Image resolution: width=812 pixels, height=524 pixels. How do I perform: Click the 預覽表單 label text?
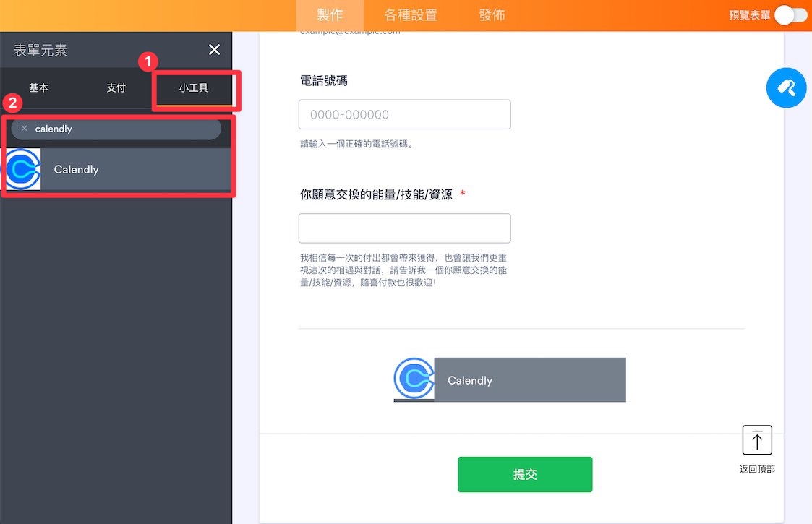tap(749, 15)
